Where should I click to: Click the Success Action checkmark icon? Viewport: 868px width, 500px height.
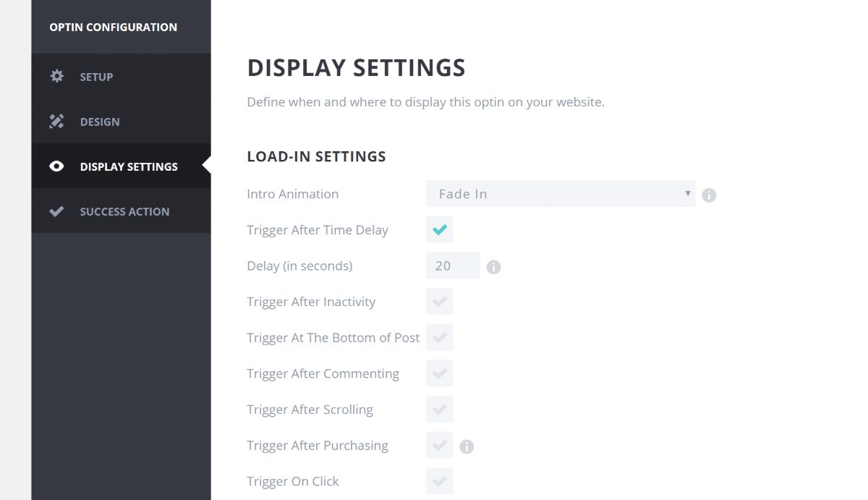pyautogui.click(x=56, y=211)
